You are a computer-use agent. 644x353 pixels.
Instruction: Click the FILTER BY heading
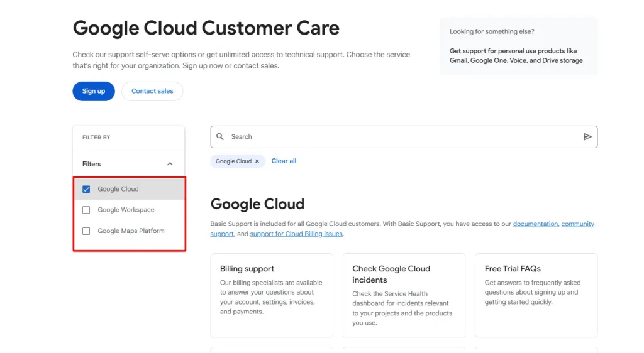click(x=96, y=138)
